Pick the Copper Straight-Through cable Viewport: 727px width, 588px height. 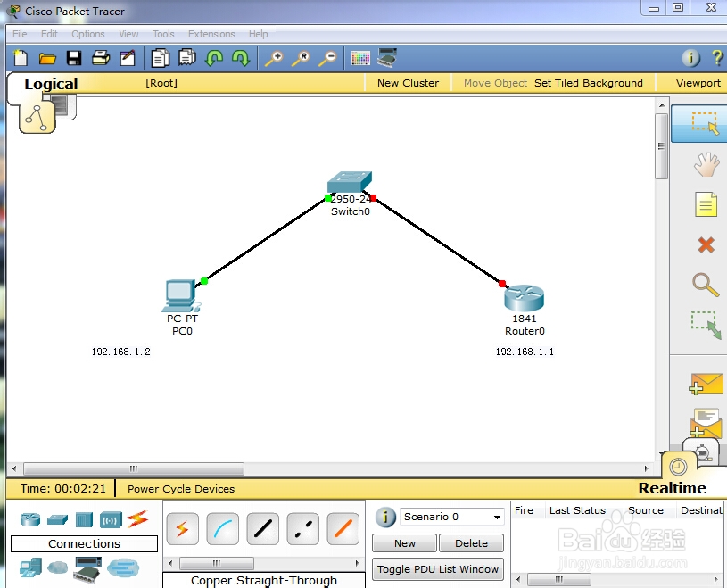pos(263,528)
